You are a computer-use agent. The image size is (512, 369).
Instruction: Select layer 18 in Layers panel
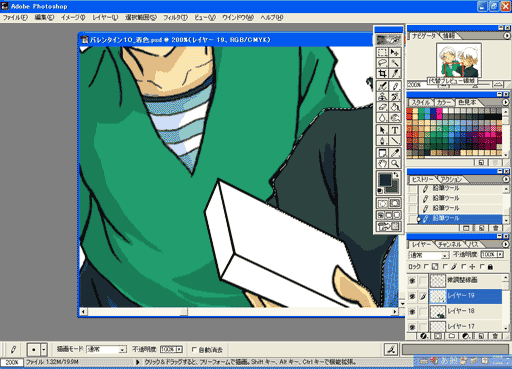tap(465, 311)
